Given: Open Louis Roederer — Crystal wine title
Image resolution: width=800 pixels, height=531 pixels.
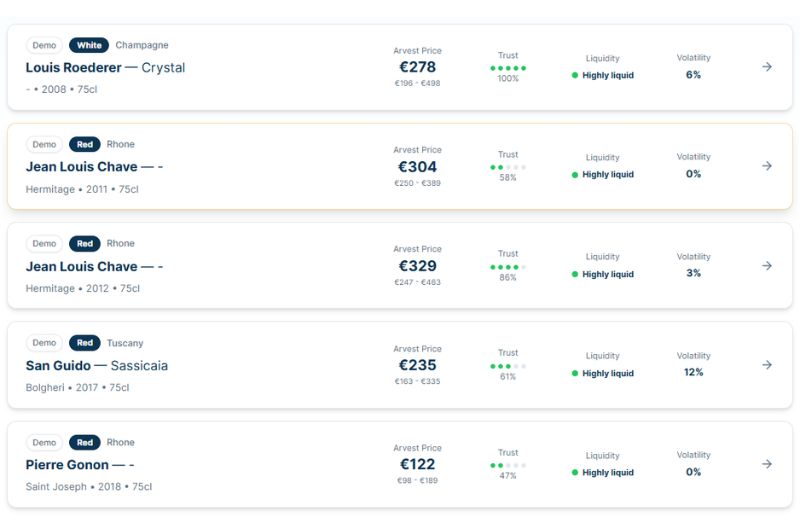Looking at the screenshot, I should point(105,67).
